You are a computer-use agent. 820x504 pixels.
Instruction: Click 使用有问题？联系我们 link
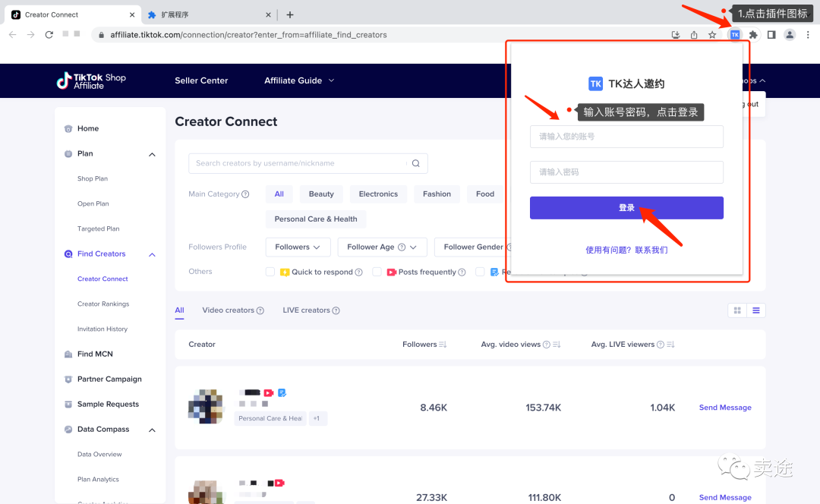coord(626,250)
